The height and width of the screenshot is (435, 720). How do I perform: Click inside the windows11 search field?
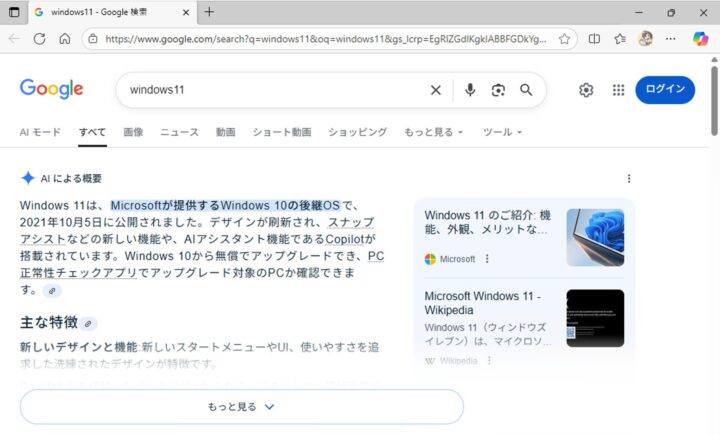[x=270, y=90]
